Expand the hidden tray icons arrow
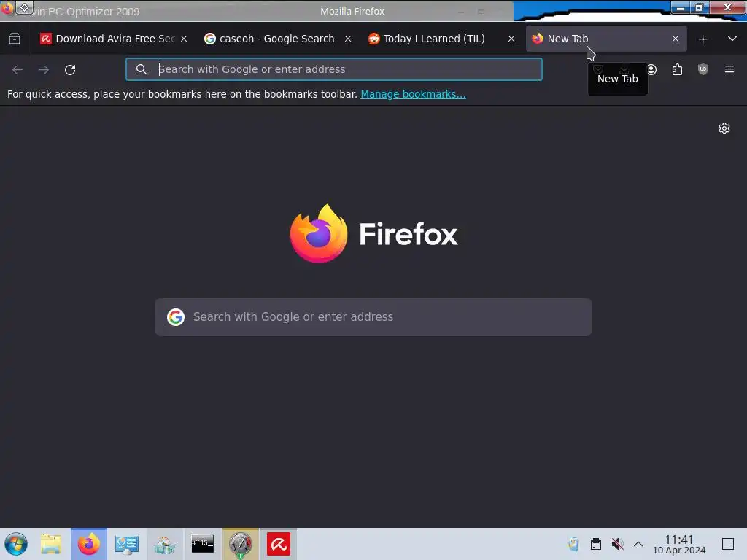 [x=638, y=544]
